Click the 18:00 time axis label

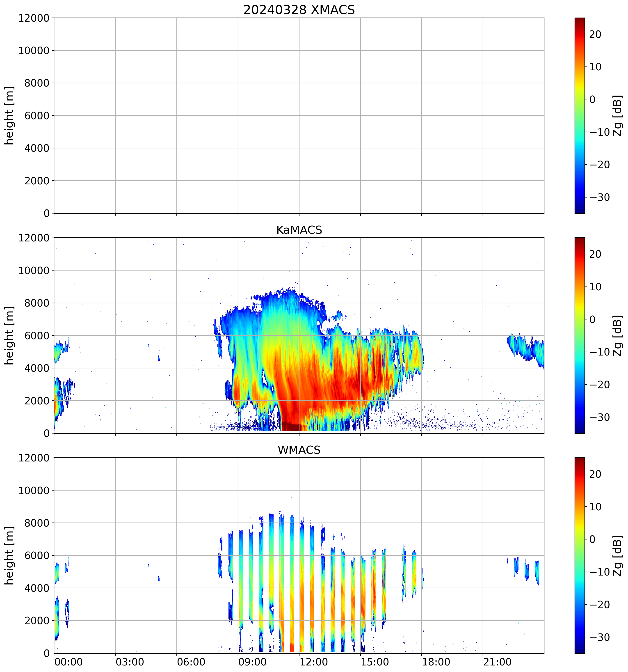coord(436,662)
